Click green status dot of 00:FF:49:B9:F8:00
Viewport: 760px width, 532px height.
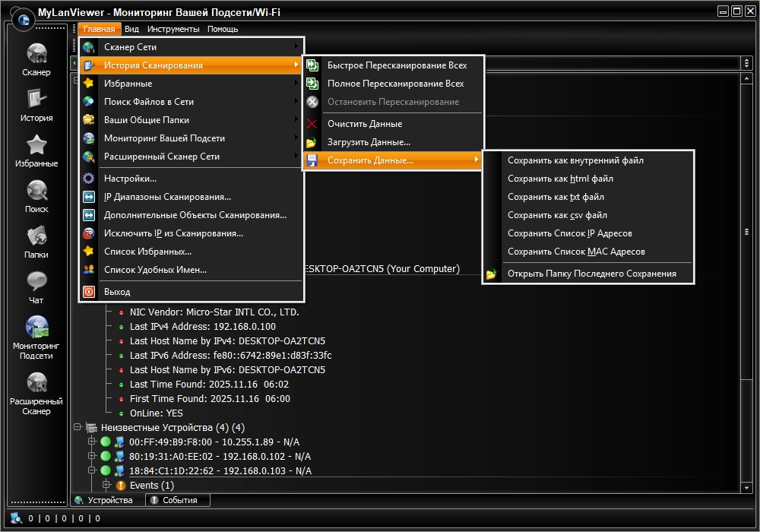tap(106, 442)
